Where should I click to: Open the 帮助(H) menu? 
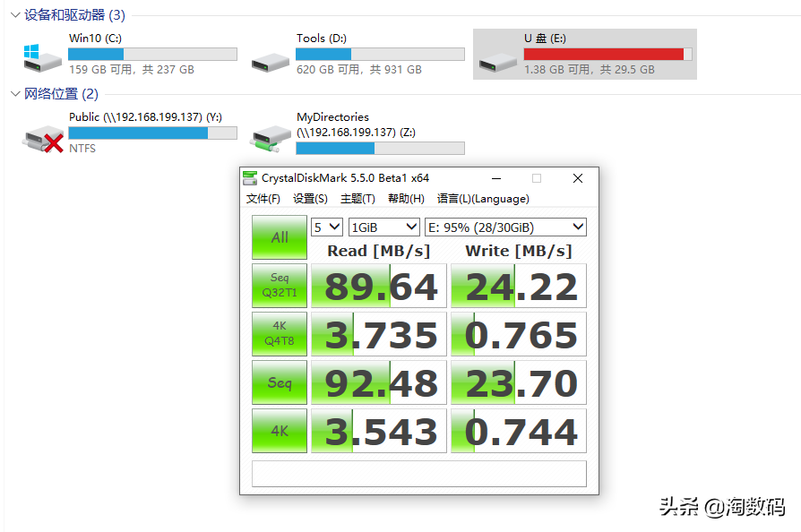(406, 199)
